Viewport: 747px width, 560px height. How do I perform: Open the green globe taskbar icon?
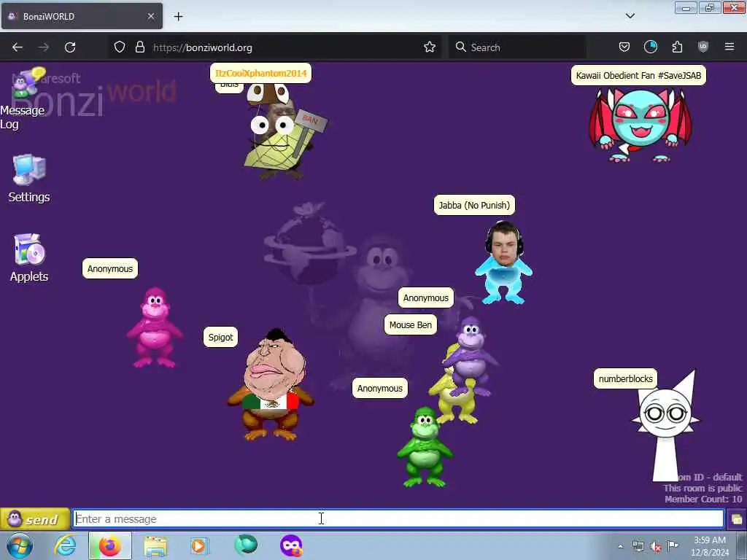[x=246, y=545]
